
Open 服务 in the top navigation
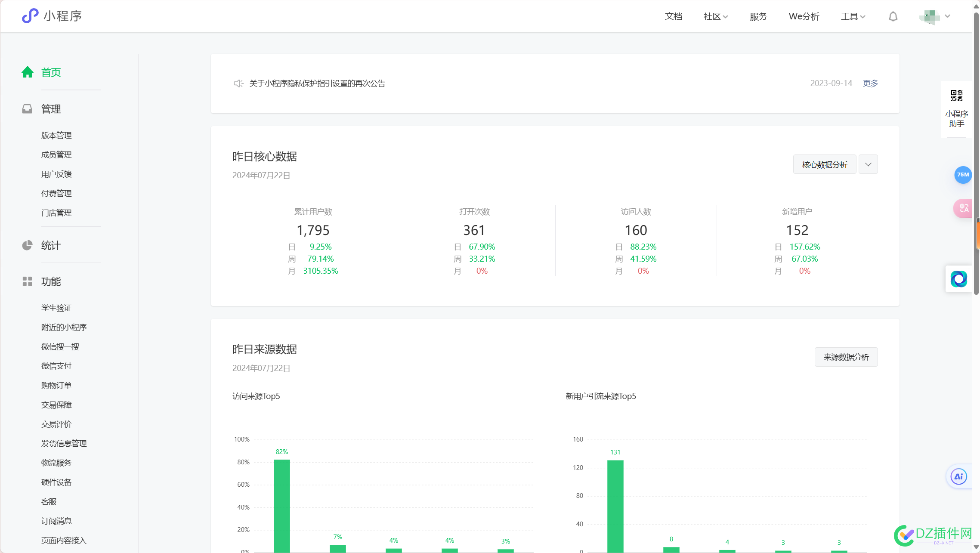pyautogui.click(x=758, y=16)
